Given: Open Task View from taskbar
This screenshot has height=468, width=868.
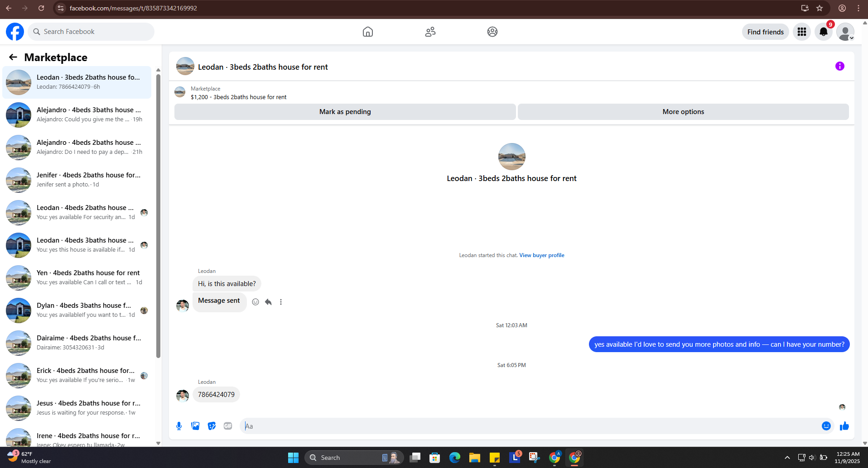Looking at the screenshot, I should (x=415, y=458).
